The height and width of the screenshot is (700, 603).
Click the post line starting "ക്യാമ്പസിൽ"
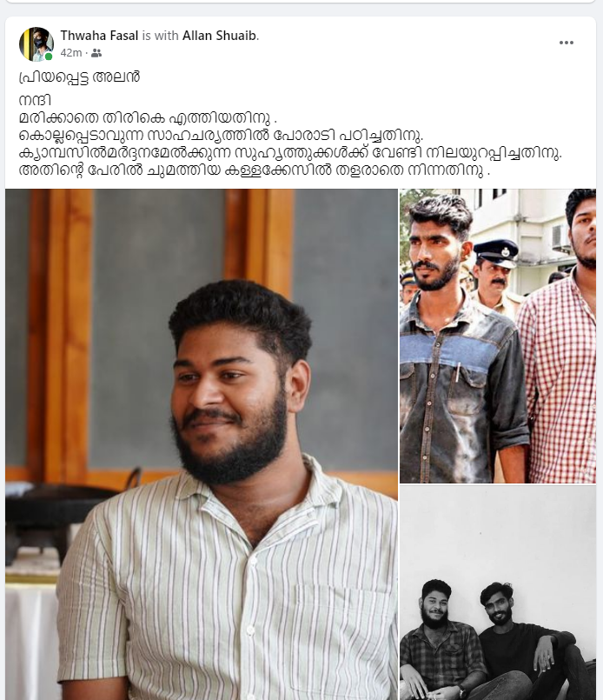(x=290, y=153)
